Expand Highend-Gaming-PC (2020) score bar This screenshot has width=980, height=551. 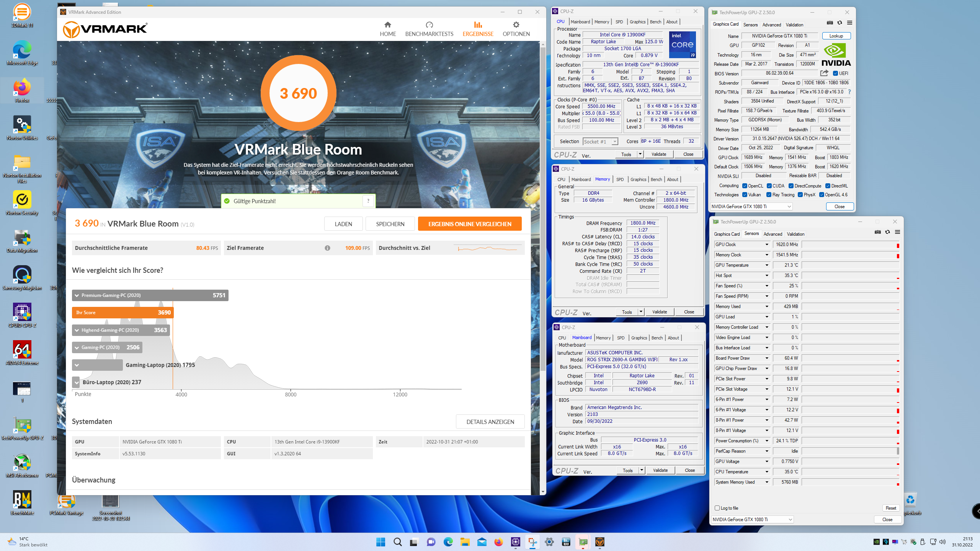(x=121, y=330)
